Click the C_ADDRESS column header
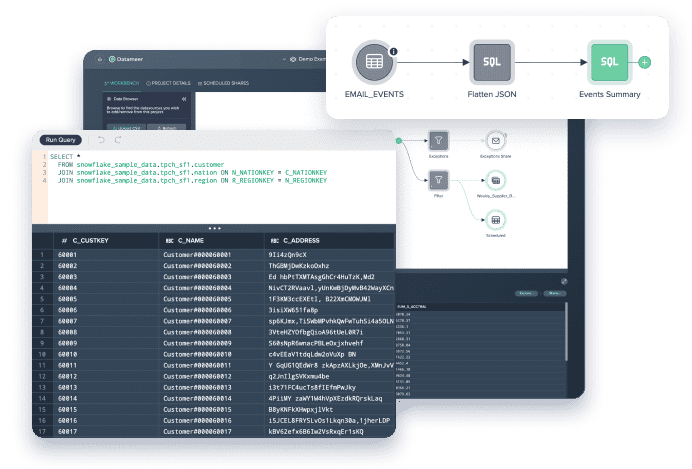The width and height of the screenshot is (692, 469). coord(329,240)
